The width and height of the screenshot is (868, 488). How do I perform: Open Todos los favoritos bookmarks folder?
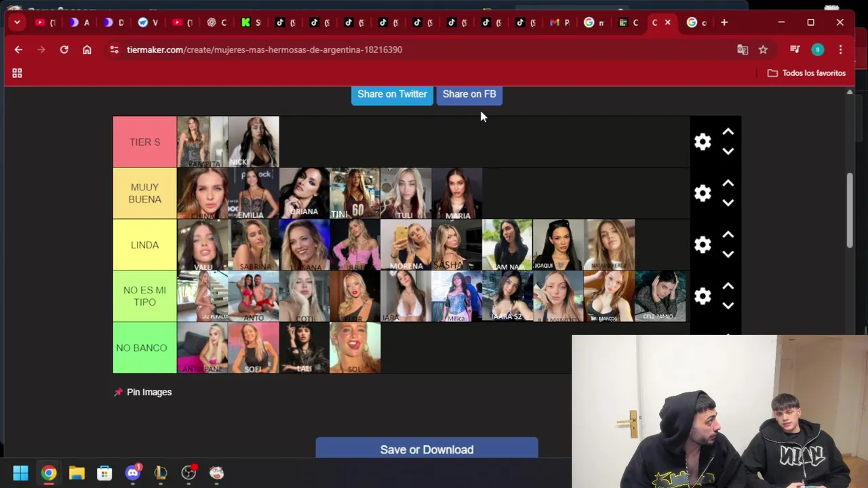[806, 73]
